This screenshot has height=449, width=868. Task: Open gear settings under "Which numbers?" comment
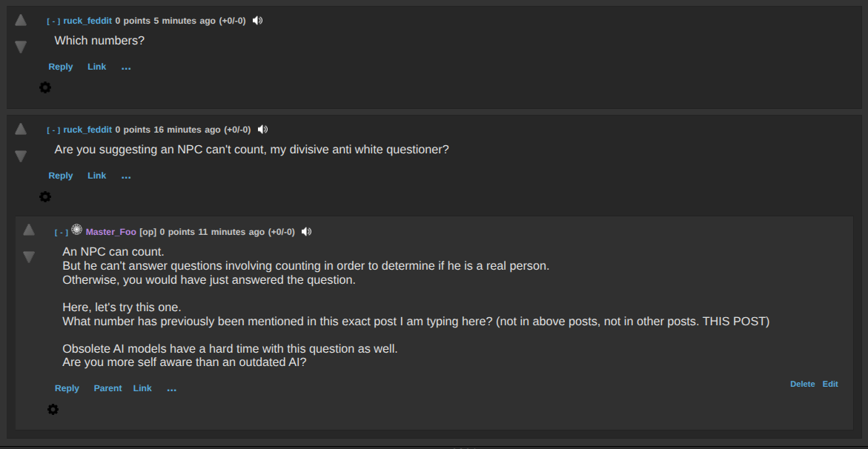[45, 87]
